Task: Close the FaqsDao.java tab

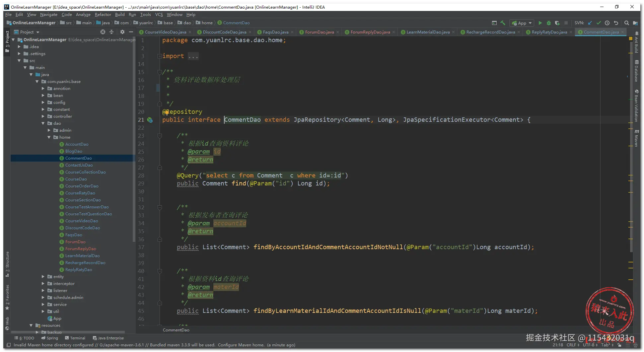Action: tap(292, 32)
